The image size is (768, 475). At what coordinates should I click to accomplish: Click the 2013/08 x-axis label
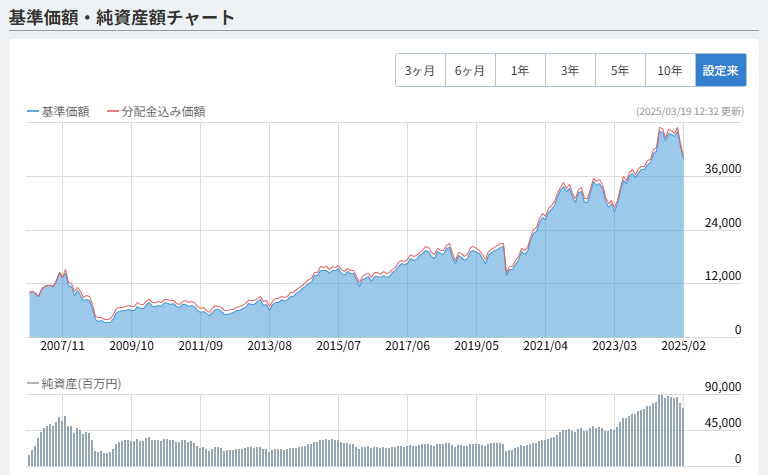(269, 346)
